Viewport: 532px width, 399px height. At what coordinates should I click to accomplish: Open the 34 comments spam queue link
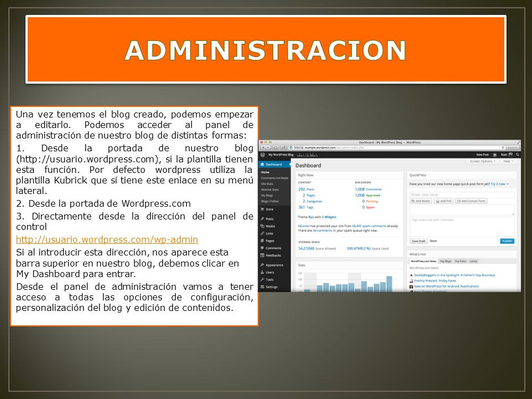point(323,231)
